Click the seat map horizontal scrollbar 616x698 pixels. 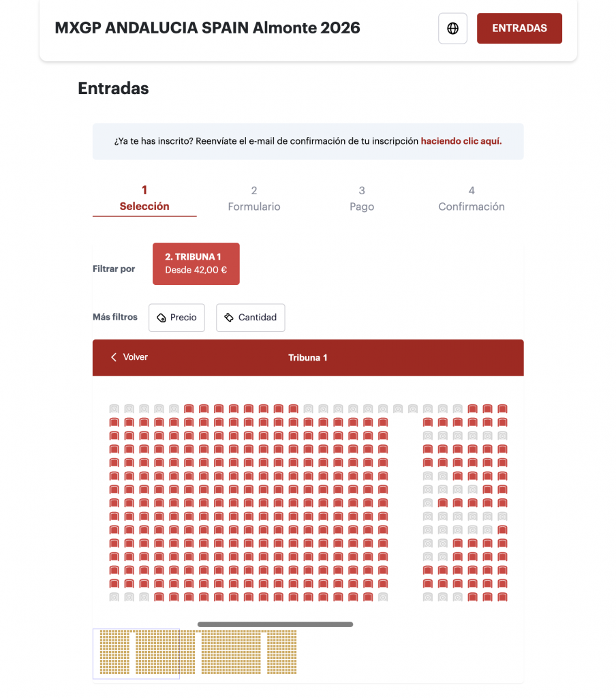coord(275,624)
